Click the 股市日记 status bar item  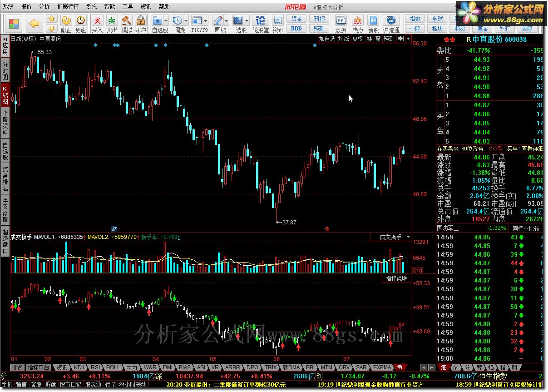[71, 384]
